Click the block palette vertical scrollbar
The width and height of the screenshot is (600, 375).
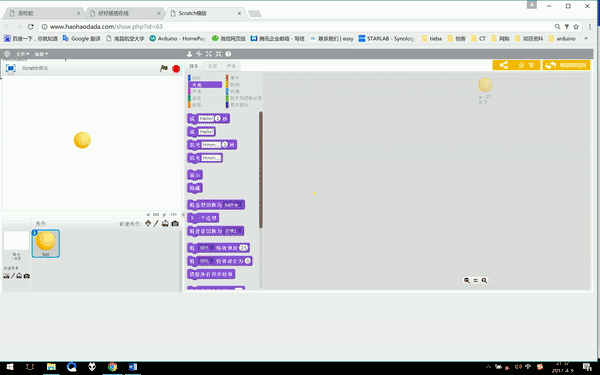(261, 170)
